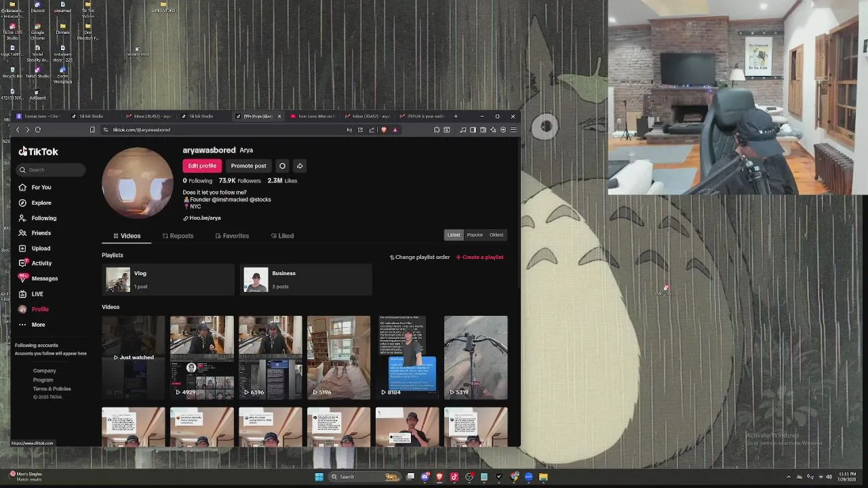Open the Business playlist

tap(306, 280)
